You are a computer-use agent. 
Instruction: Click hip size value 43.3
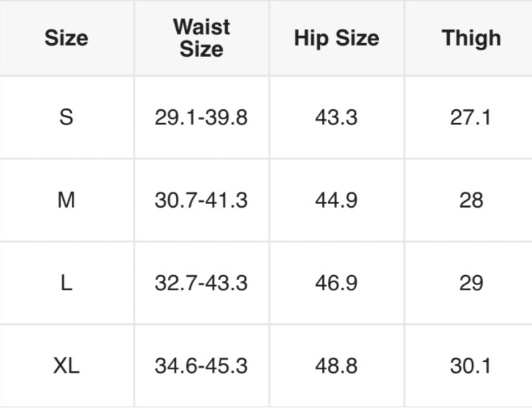point(336,117)
